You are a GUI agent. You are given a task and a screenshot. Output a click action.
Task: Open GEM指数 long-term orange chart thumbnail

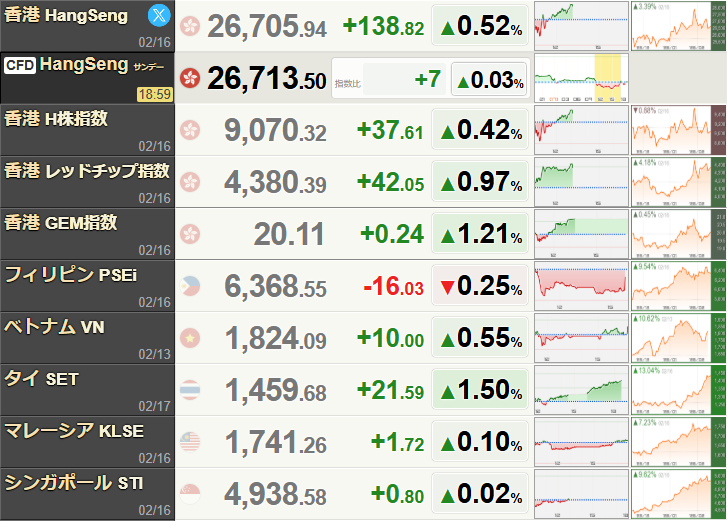click(678, 234)
